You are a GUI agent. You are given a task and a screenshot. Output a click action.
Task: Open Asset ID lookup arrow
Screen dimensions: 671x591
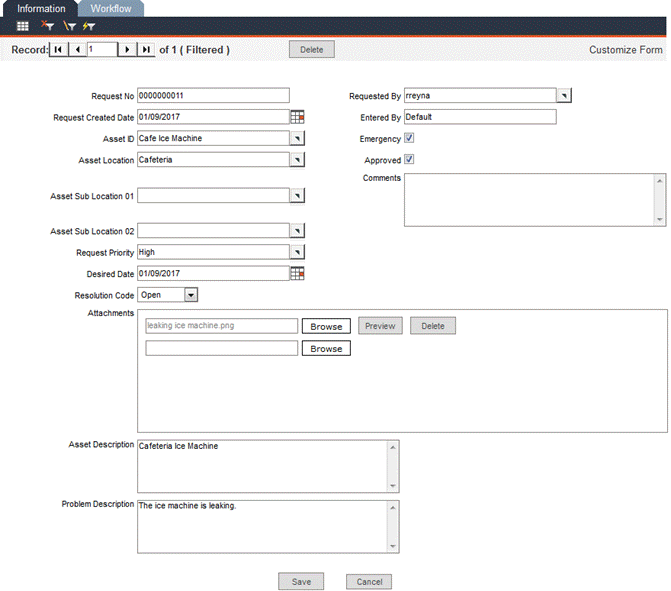(297, 138)
